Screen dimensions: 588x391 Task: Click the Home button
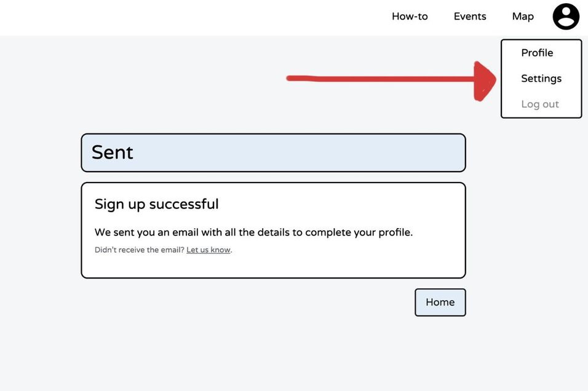440,302
